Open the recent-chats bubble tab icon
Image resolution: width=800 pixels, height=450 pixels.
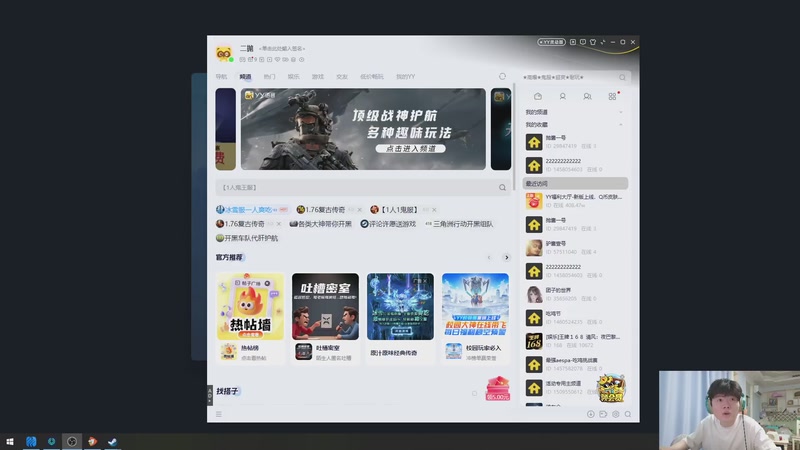(x=538, y=96)
